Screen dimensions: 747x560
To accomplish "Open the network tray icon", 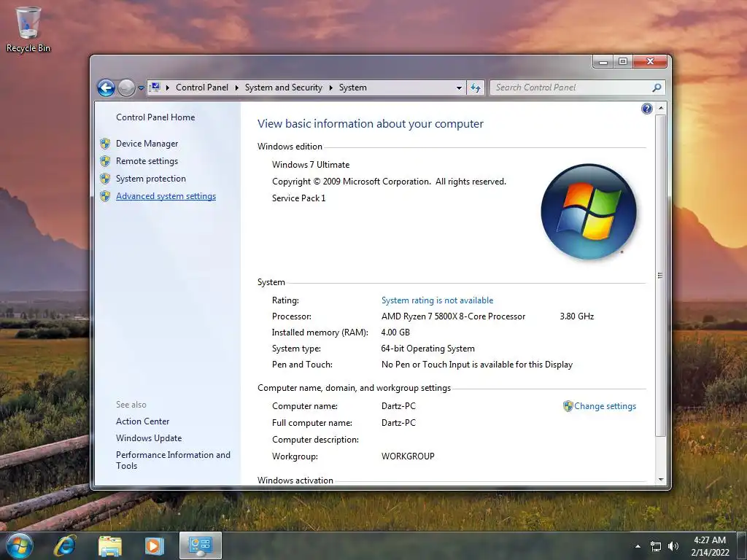I will (656, 546).
